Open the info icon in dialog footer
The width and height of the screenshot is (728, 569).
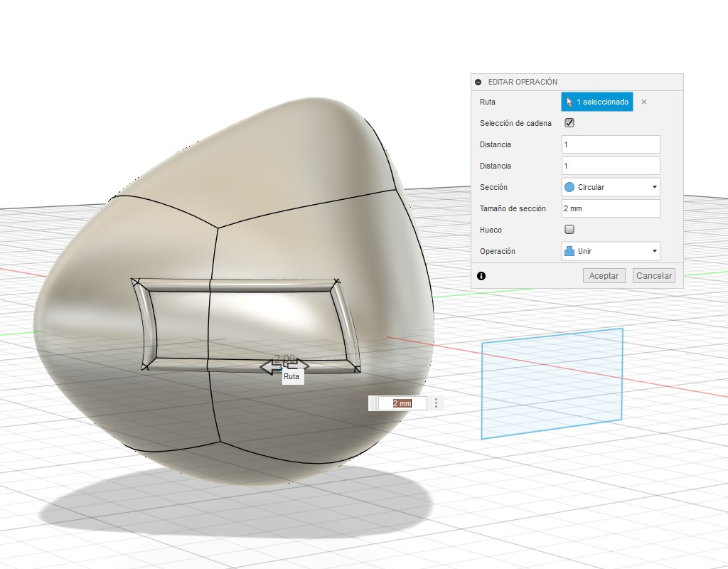pos(481,275)
